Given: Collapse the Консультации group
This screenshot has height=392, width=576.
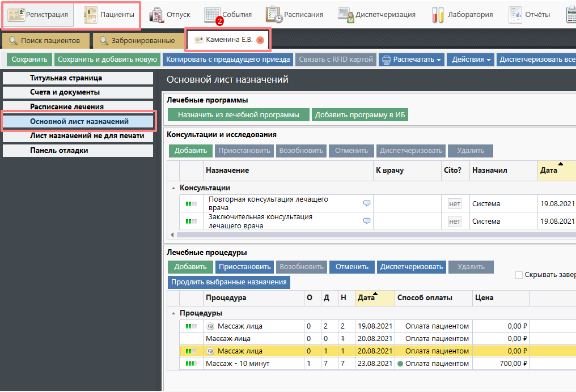Looking at the screenshot, I should [x=173, y=188].
